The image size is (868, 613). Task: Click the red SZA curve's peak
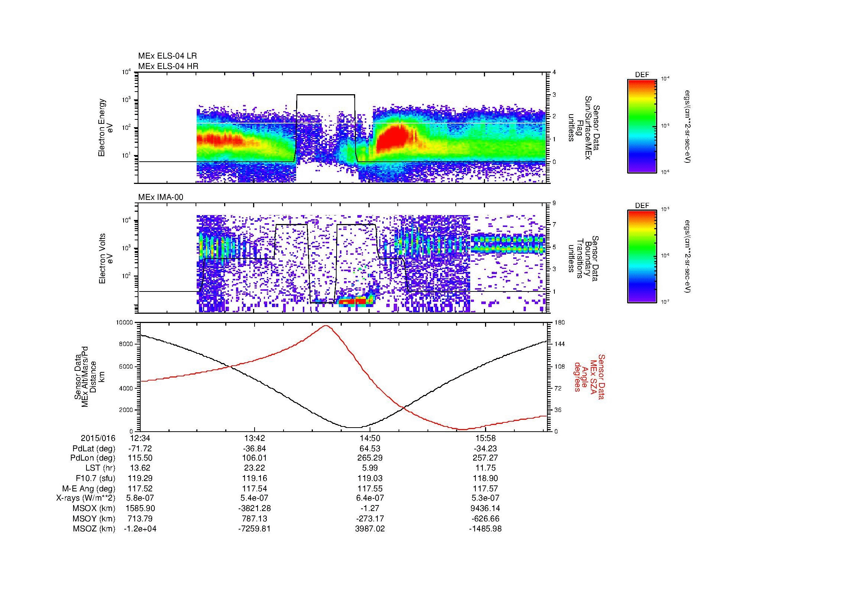[326, 326]
